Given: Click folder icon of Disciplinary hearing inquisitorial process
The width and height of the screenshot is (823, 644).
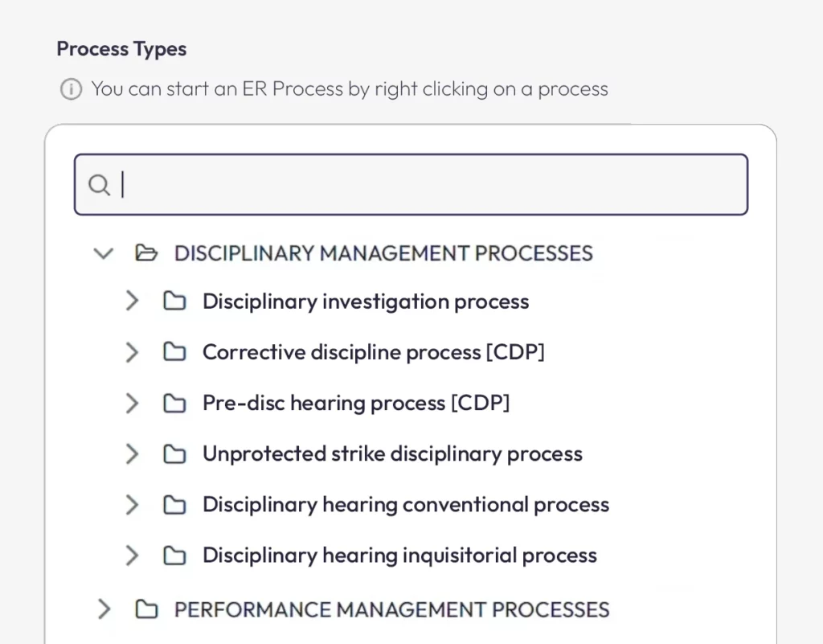Looking at the screenshot, I should click(x=174, y=556).
